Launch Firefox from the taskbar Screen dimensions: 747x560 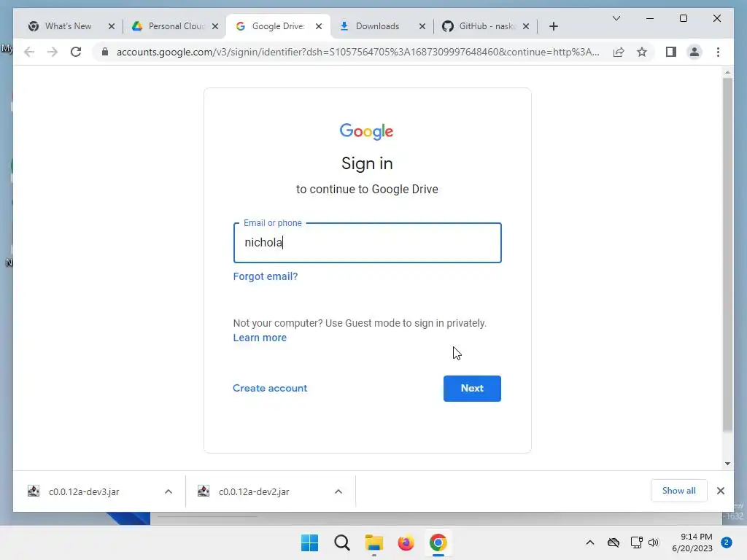tap(406, 542)
